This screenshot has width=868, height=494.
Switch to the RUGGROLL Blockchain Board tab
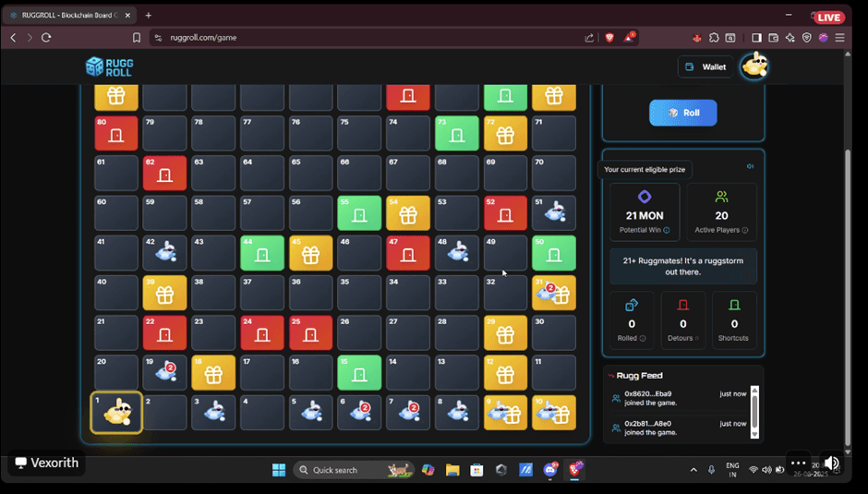coord(70,16)
